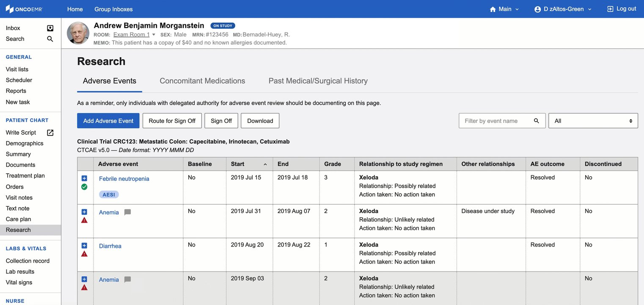Viewport: 644px width, 305px height.
Task: Switch to the Concomitant Medications tab
Action: (x=202, y=80)
